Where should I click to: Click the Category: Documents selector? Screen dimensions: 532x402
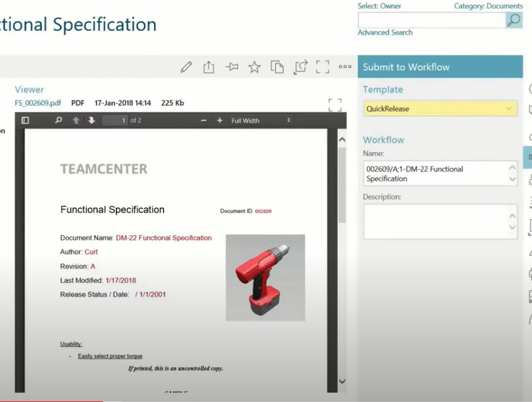tap(488, 6)
